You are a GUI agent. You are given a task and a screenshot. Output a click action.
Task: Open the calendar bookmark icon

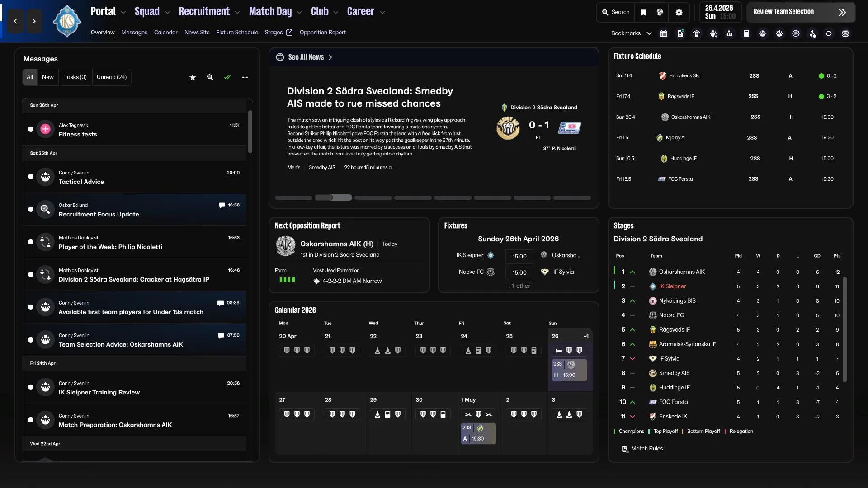[664, 33]
